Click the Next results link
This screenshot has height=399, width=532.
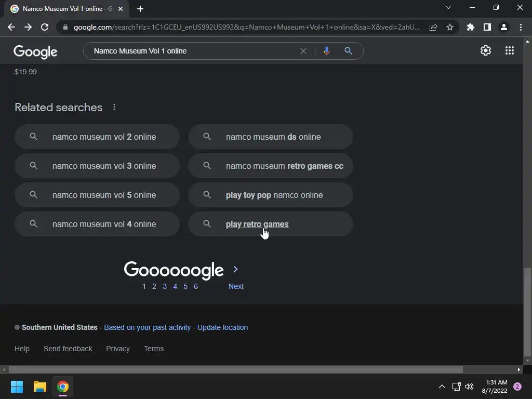pyautogui.click(x=236, y=286)
